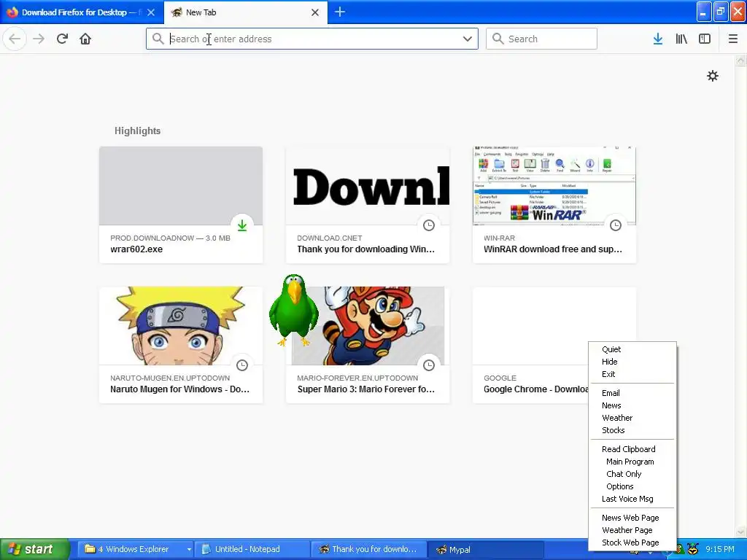Screen dimensions: 747x560
Task: Switch to Untitled - Notepad taskbar window
Action: click(x=253, y=549)
